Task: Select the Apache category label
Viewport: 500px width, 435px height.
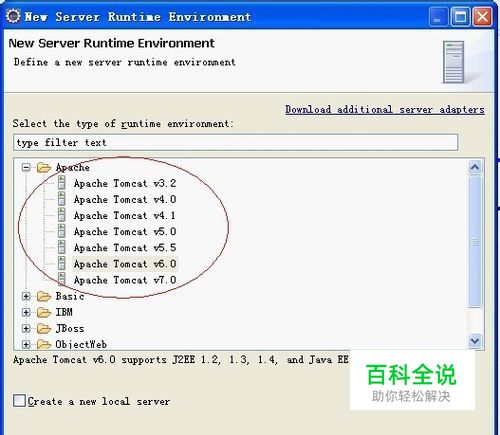Action: point(73,167)
